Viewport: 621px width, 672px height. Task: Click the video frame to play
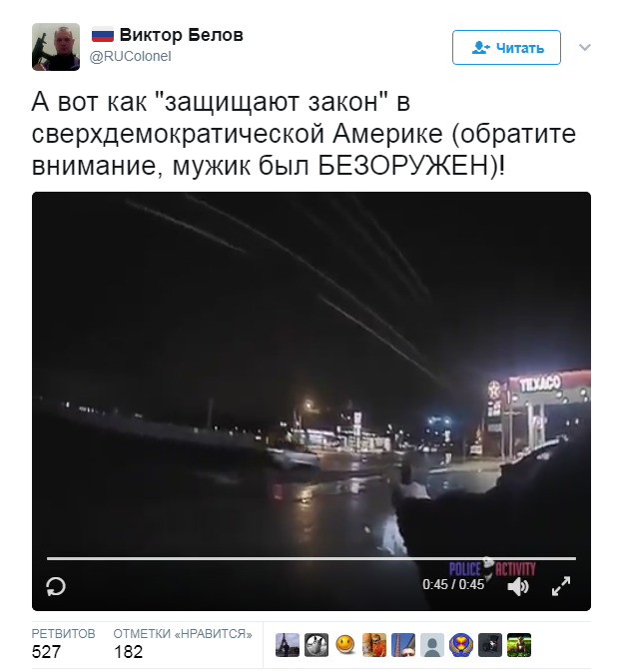(x=311, y=372)
